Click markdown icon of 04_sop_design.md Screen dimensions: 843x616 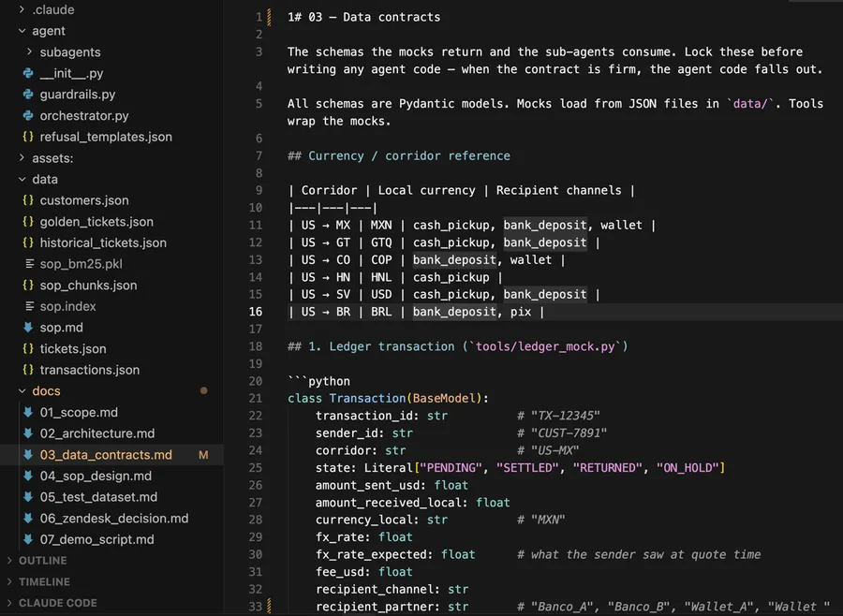28,476
